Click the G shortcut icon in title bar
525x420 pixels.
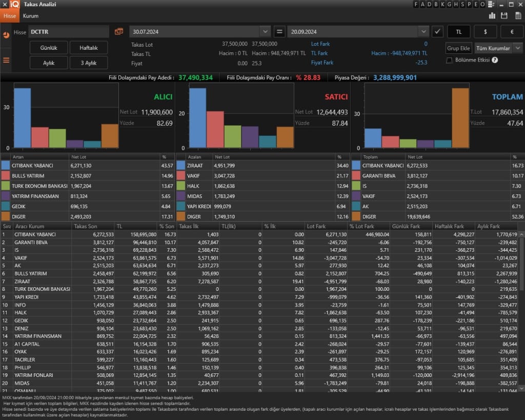[x=449, y=4]
